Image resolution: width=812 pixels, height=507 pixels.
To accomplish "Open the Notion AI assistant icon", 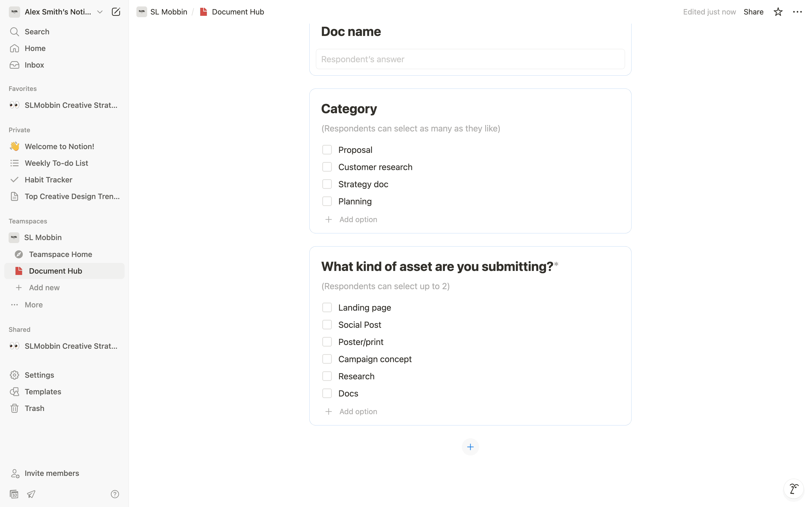I will pos(793,489).
